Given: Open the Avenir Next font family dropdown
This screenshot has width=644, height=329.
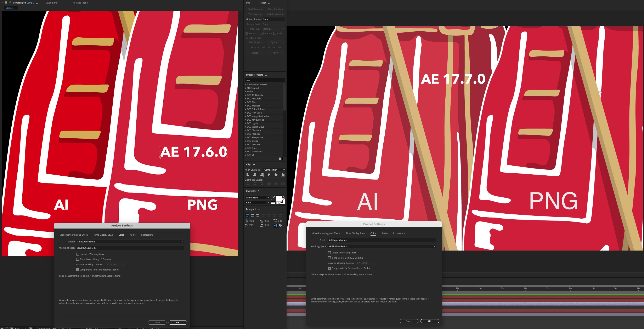Looking at the screenshot, I should (x=268, y=198).
